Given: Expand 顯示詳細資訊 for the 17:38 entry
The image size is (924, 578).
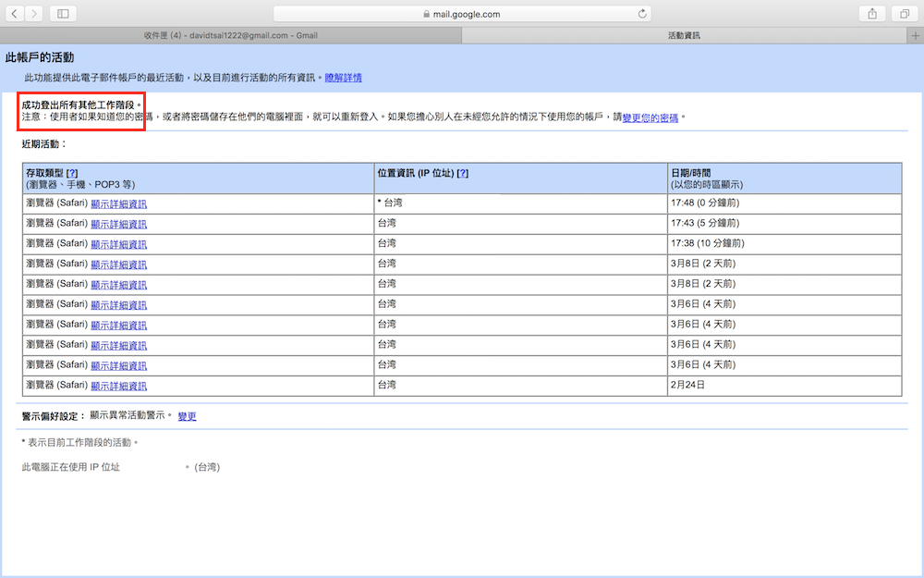Looking at the screenshot, I should click(x=118, y=244).
